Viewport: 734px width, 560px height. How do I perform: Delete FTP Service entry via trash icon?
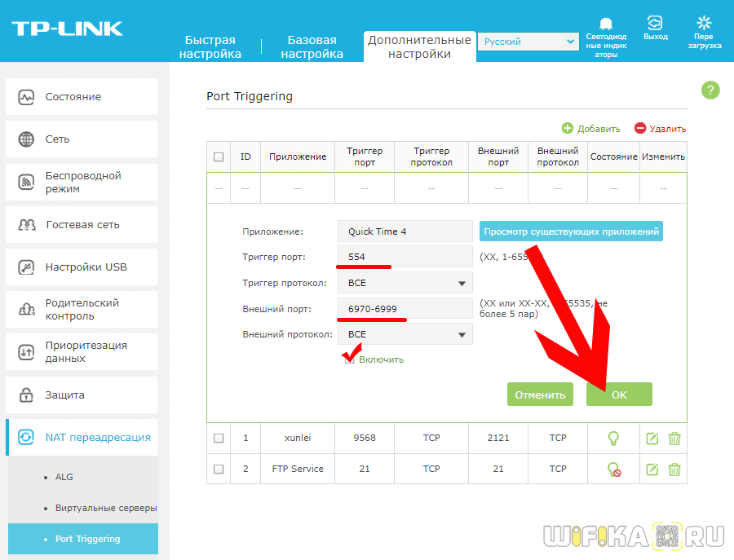click(674, 470)
